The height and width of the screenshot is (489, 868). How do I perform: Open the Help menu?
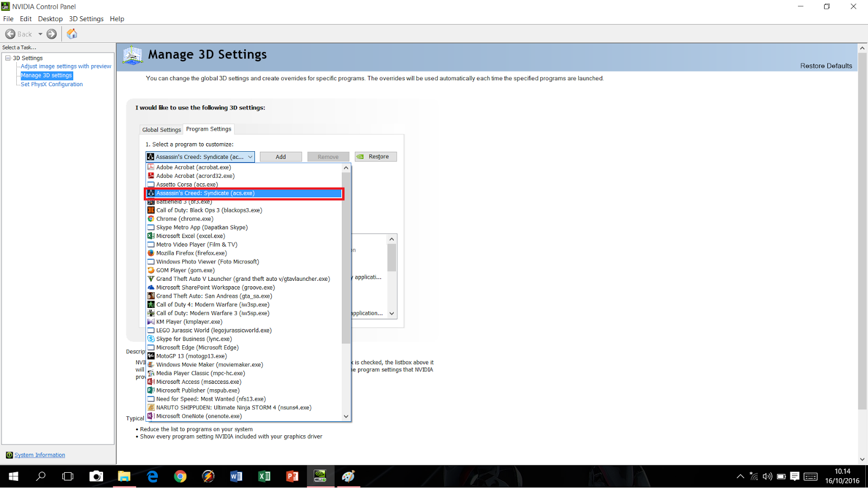117,19
